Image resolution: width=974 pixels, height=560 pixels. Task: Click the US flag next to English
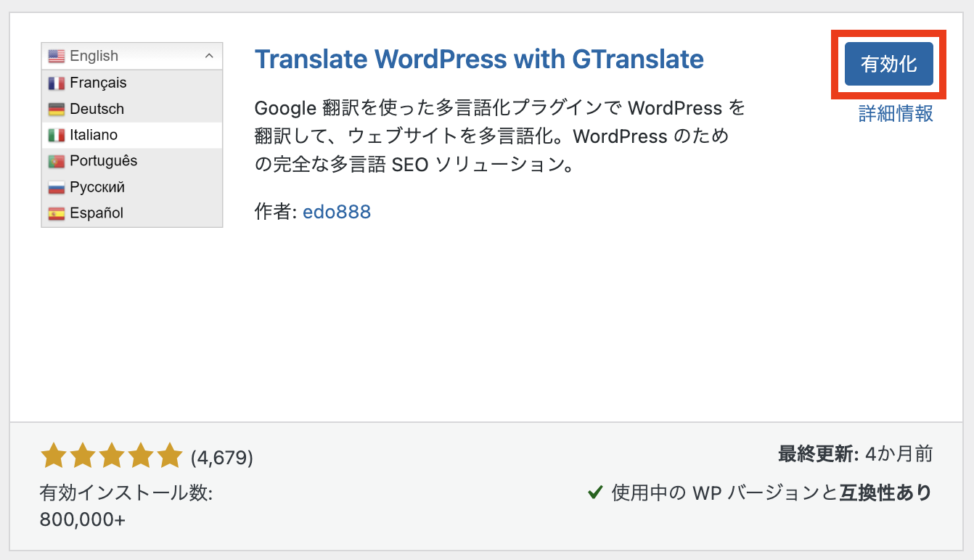click(57, 56)
